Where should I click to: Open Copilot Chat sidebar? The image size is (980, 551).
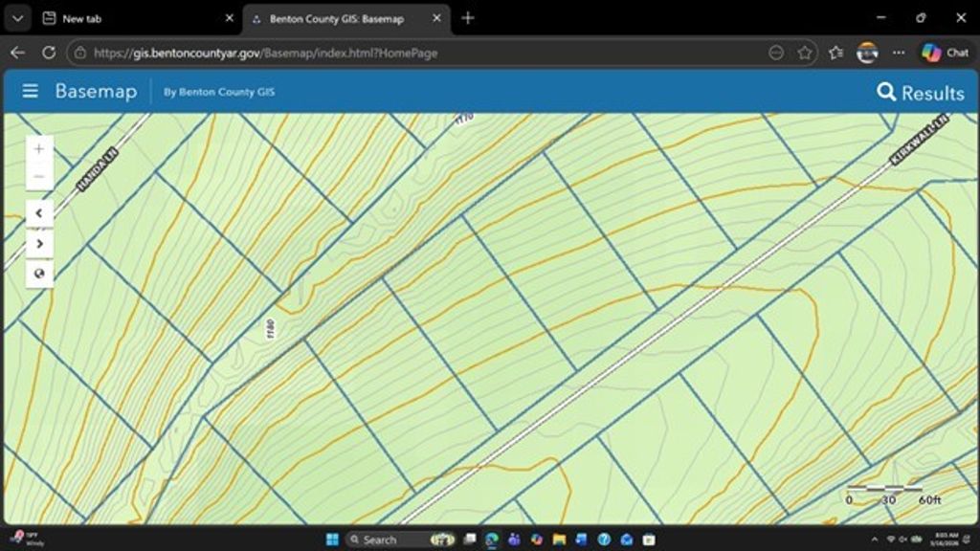945,53
